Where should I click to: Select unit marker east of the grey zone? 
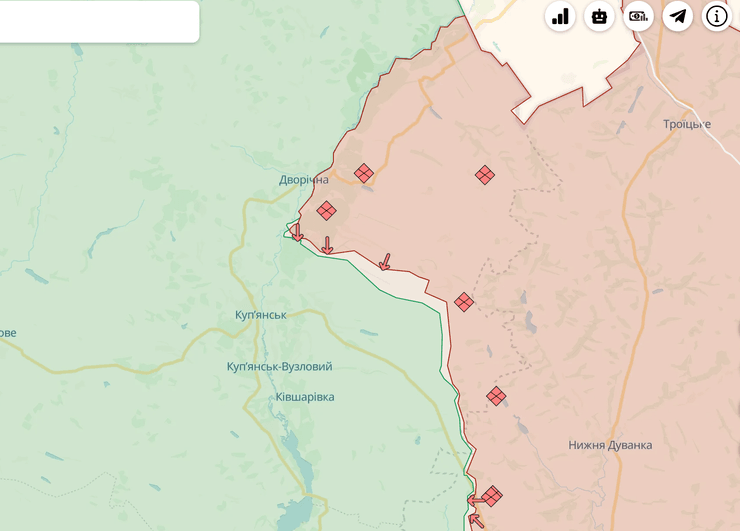[x=463, y=301]
